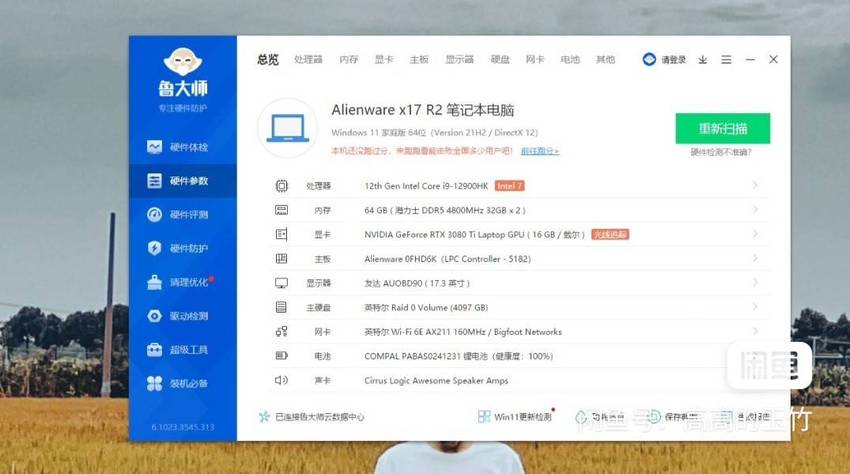
Task: Open the hamburger main menu icon
Action: (726, 60)
